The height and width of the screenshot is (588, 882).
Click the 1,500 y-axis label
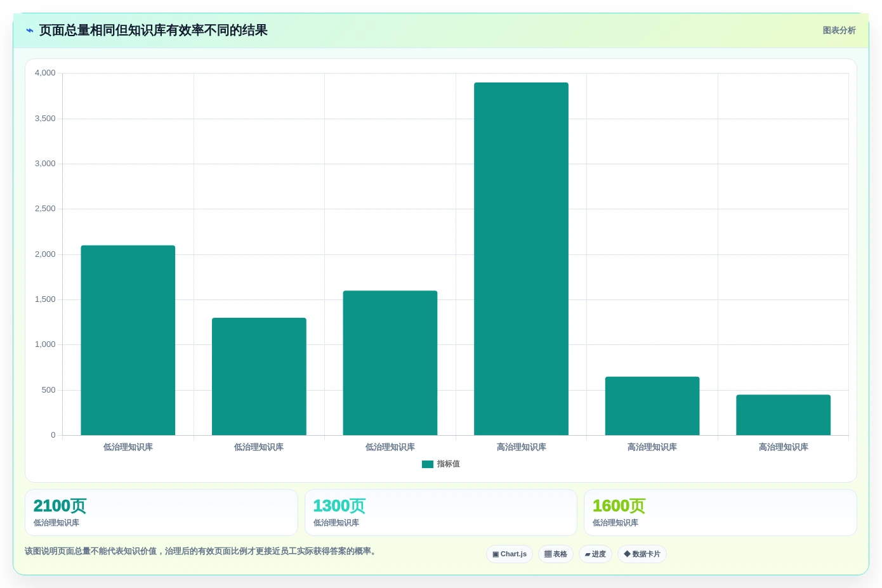click(45, 299)
